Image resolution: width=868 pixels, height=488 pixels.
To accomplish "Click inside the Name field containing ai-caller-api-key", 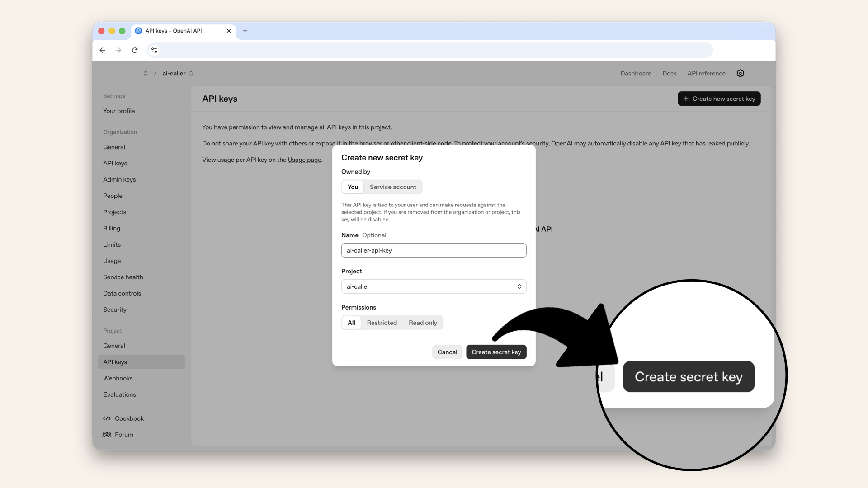I will [x=434, y=250].
